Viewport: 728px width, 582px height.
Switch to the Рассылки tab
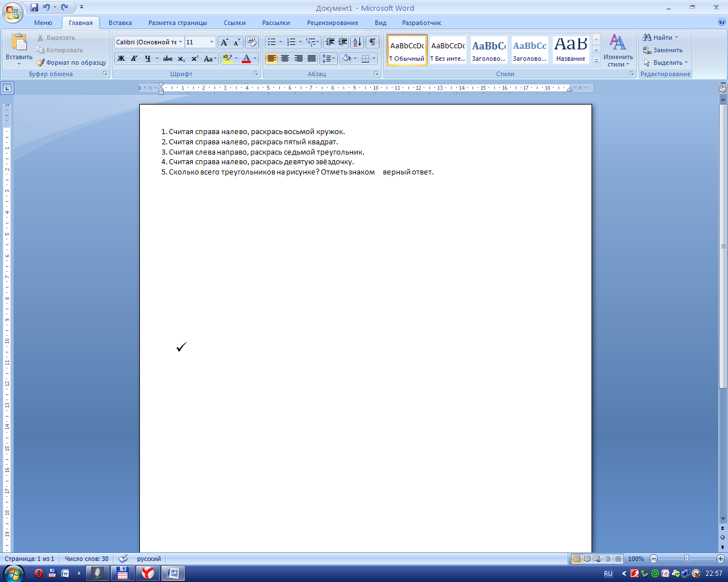(276, 23)
